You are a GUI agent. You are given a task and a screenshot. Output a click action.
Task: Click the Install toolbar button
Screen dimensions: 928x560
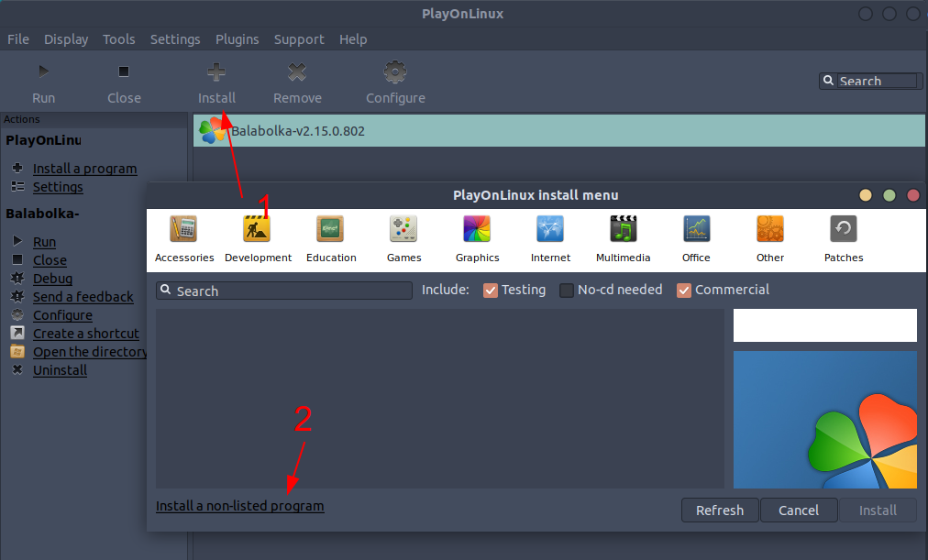click(x=216, y=82)
